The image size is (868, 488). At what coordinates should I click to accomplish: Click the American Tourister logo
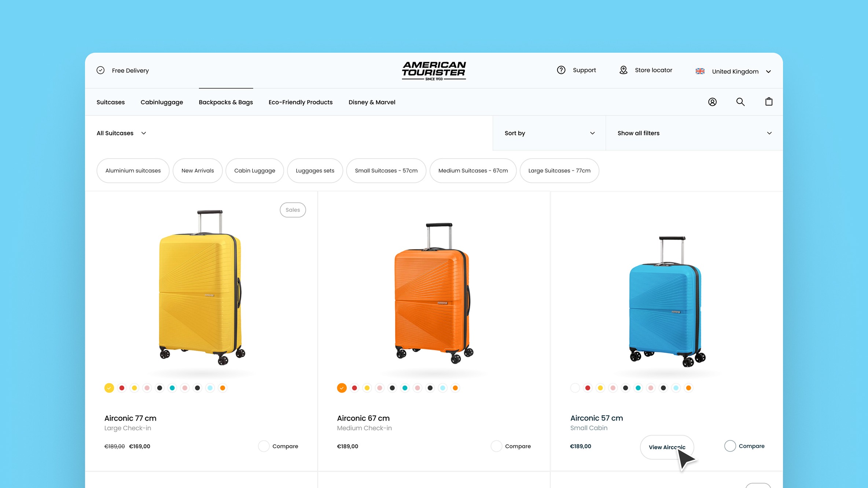[434, 71]
